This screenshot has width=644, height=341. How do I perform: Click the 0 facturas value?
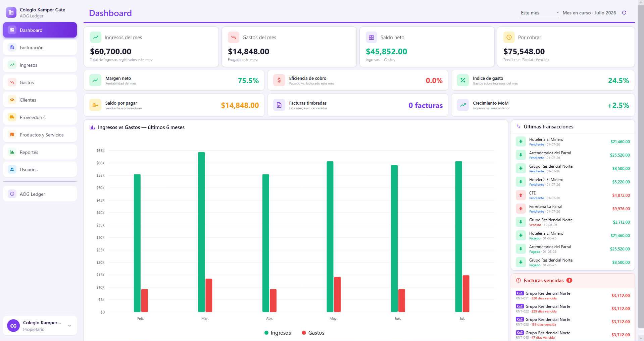pyautogui.click(x=426, y=105)
